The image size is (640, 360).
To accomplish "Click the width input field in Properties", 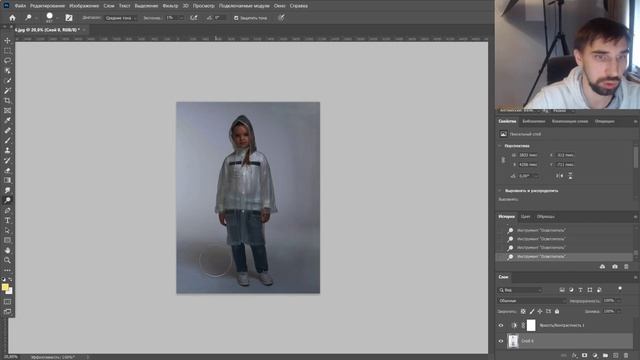I will 528,155.
